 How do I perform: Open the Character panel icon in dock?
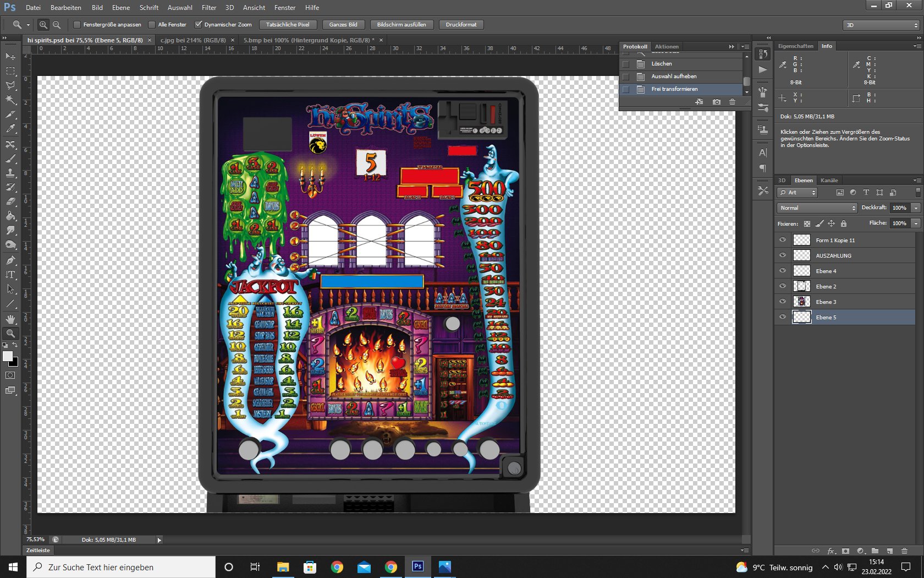763,152
